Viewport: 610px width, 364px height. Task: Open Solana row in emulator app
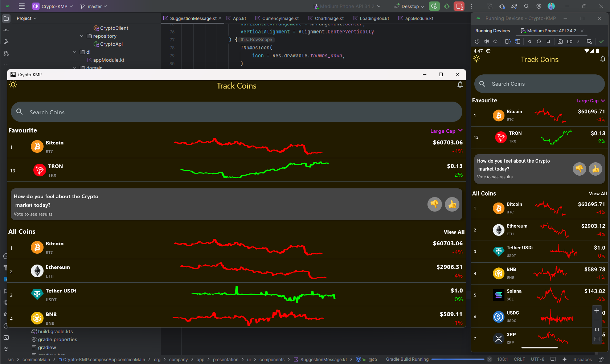coord(539,295)
